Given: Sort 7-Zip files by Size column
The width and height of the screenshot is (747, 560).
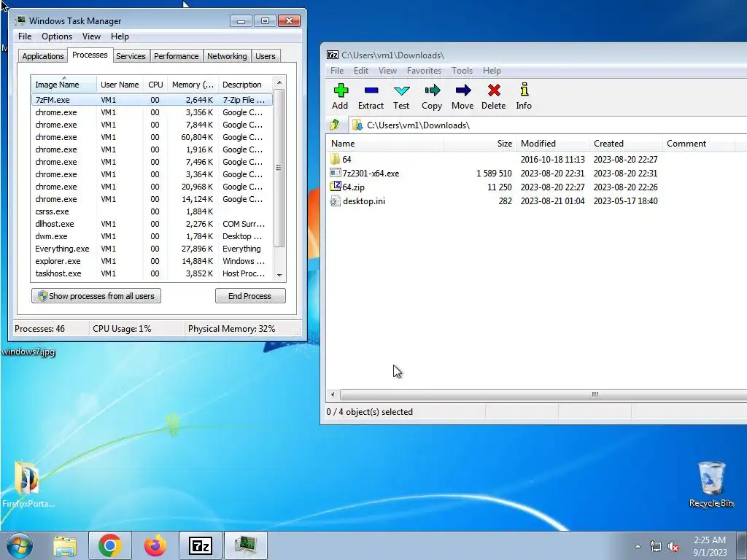Looking at the screenshot, I should (x=479, y=144).
